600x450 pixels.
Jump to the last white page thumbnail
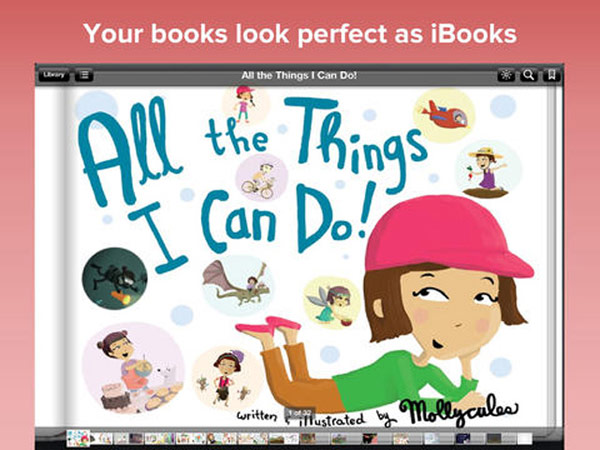point(525,439)
